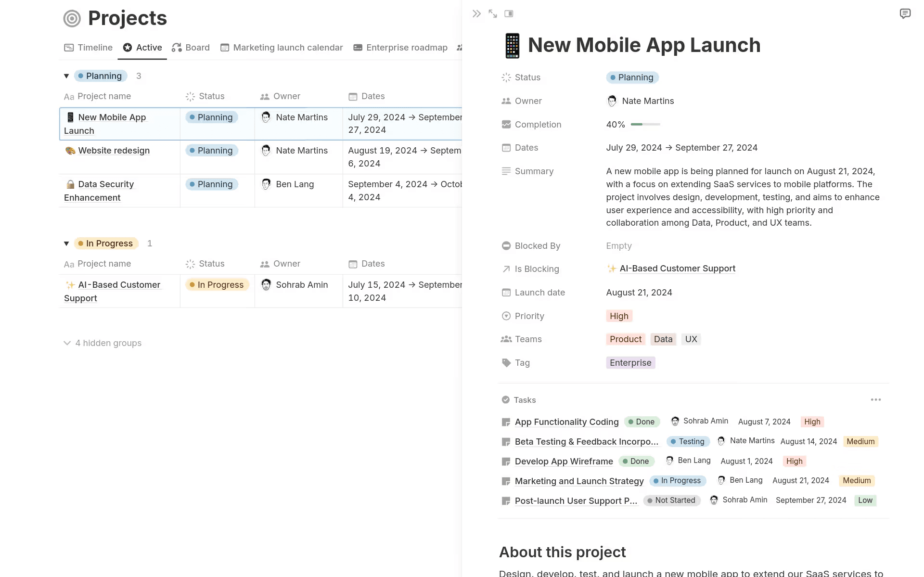
Task: Expand the 4 hidden groups
Action: point(102,343)
